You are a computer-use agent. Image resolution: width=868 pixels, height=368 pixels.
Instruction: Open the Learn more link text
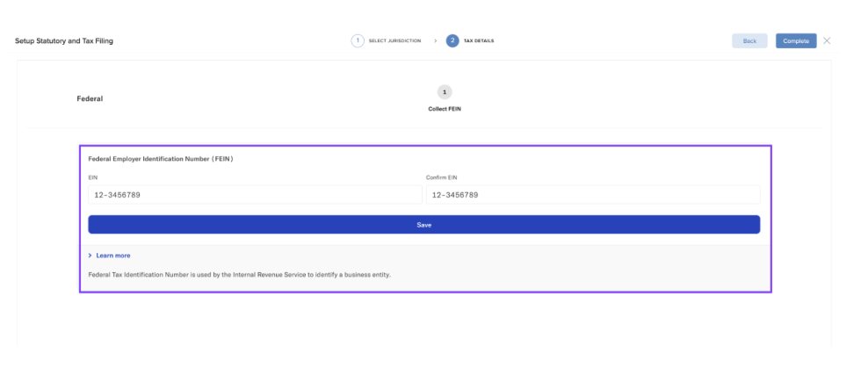[113, 256]
